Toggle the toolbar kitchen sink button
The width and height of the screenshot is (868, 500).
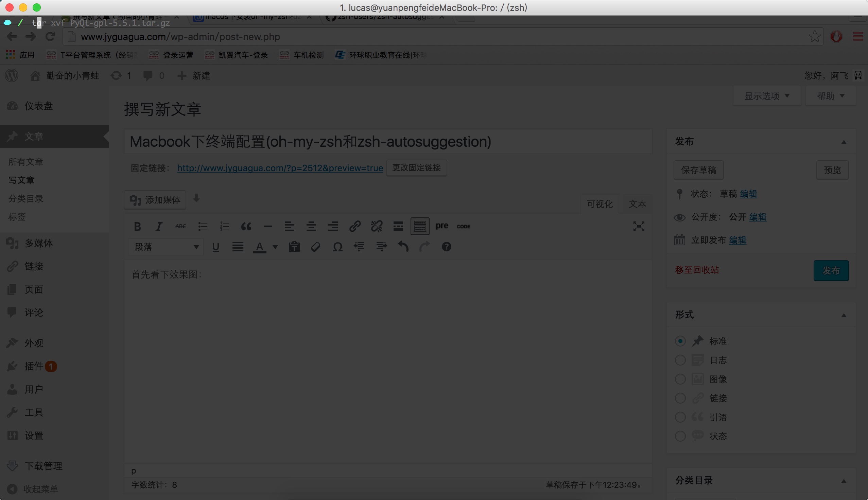coord(420,226)
